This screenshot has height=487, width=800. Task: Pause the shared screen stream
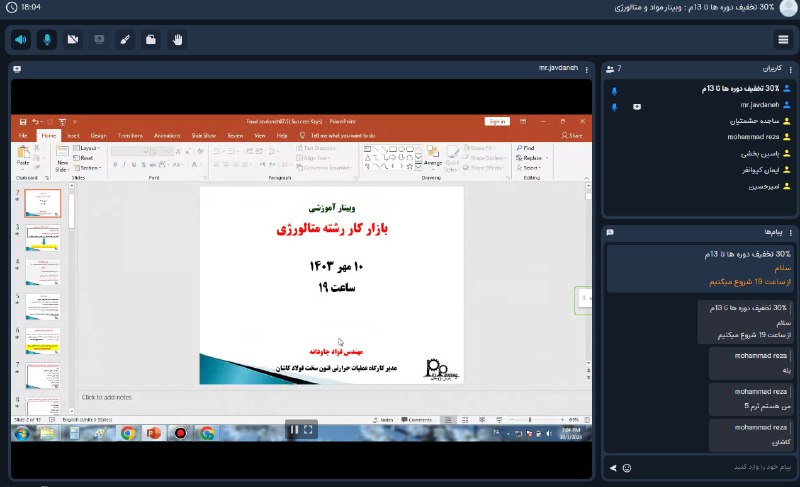(x=294, y=430)
